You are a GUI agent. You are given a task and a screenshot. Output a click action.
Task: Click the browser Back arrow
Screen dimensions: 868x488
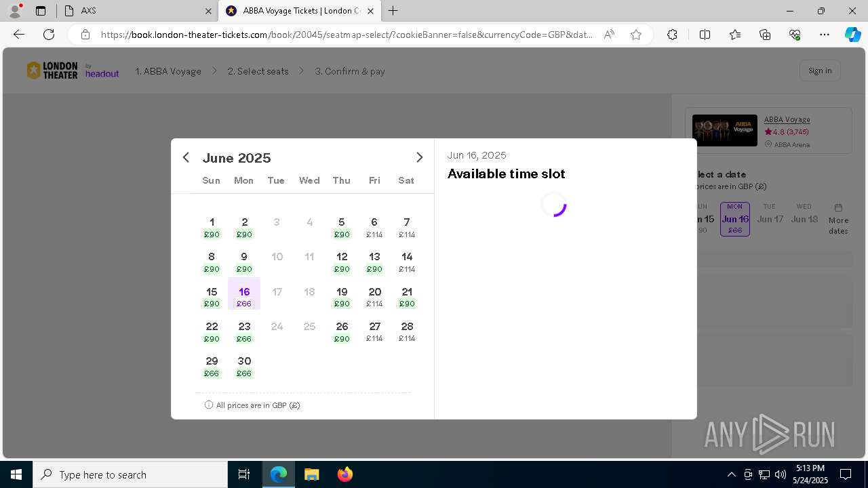pos(19,35)
